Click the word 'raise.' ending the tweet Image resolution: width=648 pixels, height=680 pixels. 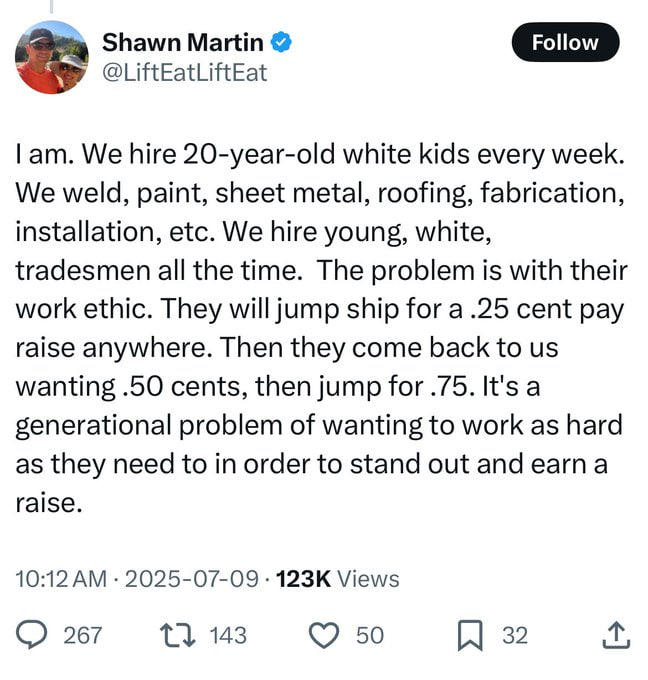[x=49, y=503]
